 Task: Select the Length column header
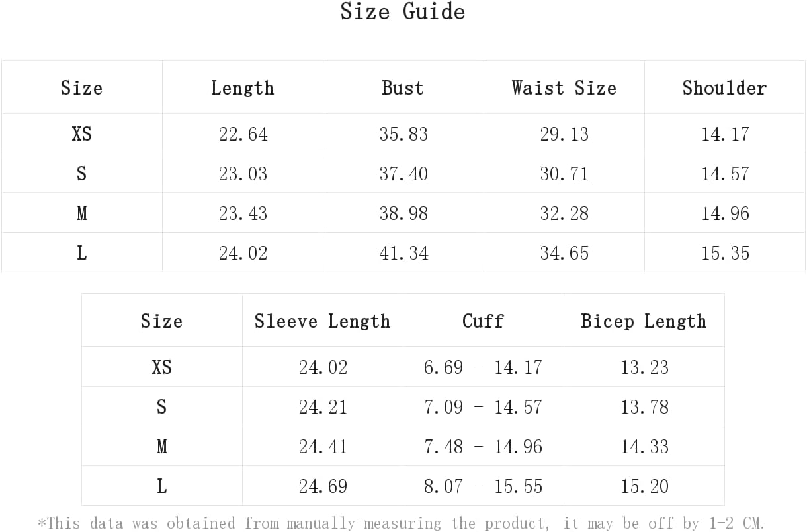coord(242,88)
